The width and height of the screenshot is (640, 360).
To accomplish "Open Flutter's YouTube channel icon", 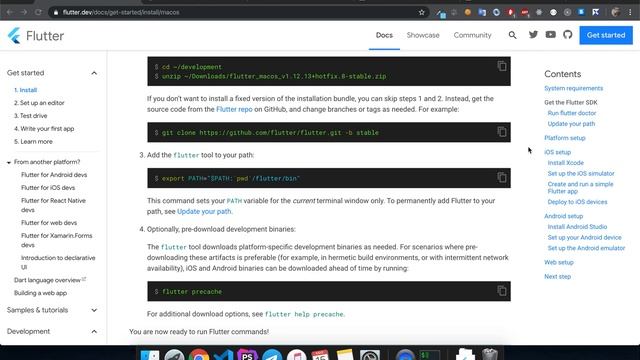I will click(551, 35).
